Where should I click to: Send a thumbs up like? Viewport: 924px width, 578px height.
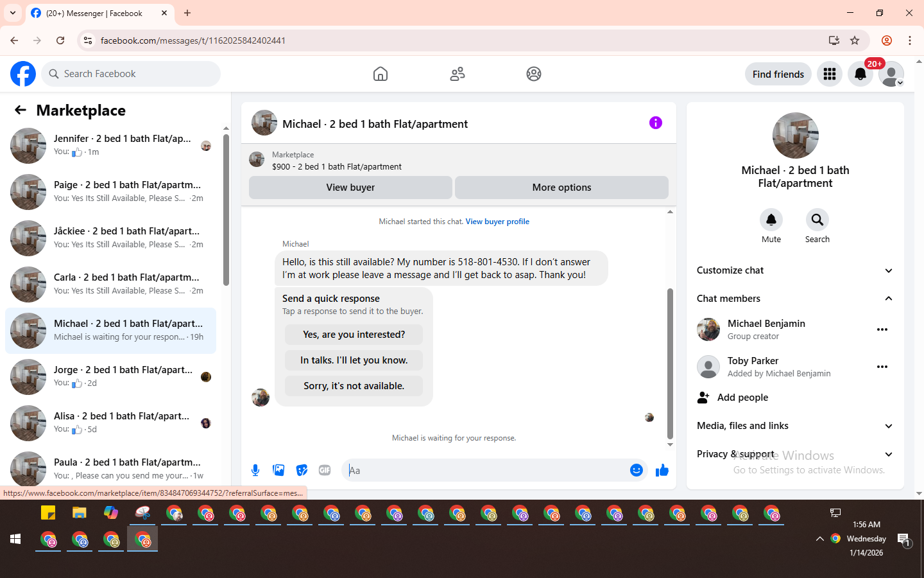point(662,470)
